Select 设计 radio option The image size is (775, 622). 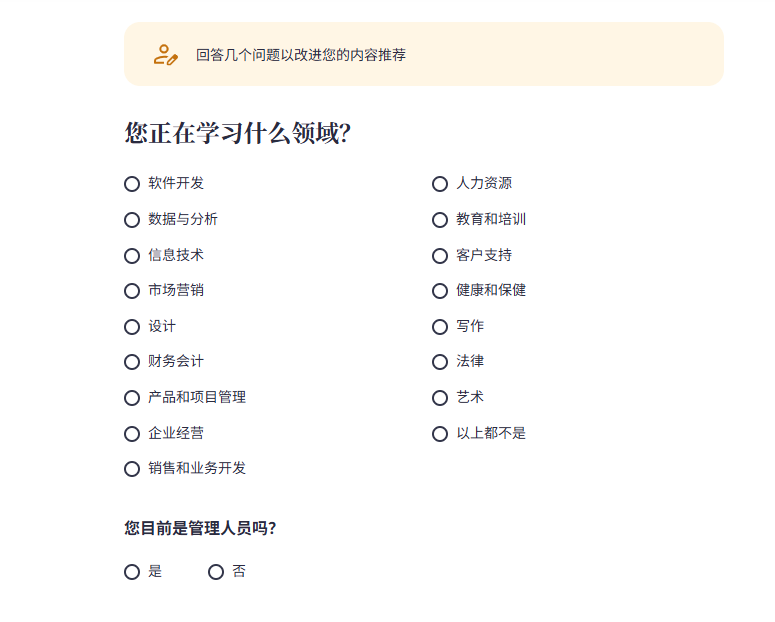(132, 327)
